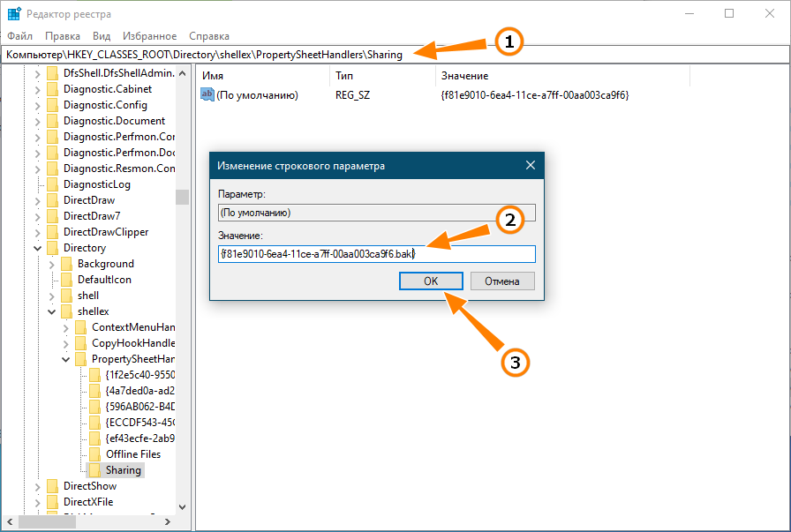Expand the shell subkey
The width and height of the screenshot is (791, 532).
click(x=51, y=296)
